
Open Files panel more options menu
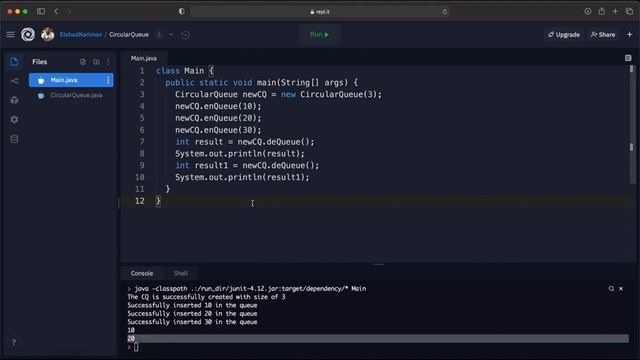108,62
